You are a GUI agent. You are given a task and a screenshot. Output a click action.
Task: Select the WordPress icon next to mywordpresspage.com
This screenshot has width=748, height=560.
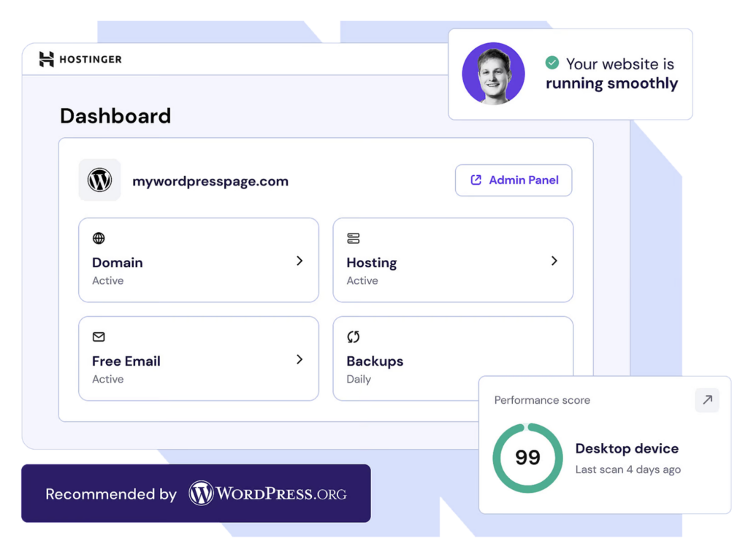coord(100,180)
